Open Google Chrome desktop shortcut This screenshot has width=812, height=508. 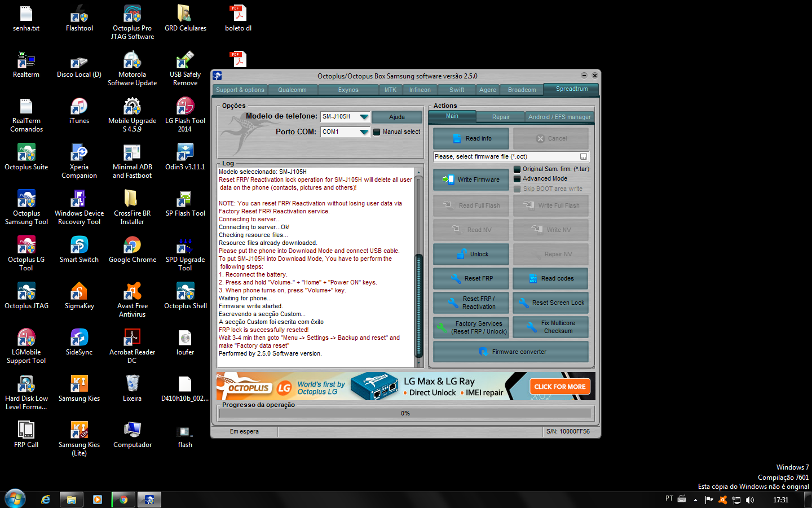pos(132,249)
